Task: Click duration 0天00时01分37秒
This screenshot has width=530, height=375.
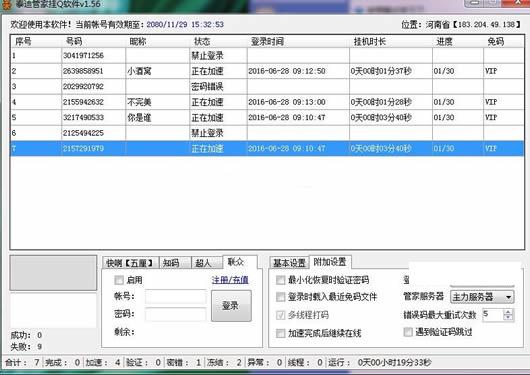Action: coord(381,71)
